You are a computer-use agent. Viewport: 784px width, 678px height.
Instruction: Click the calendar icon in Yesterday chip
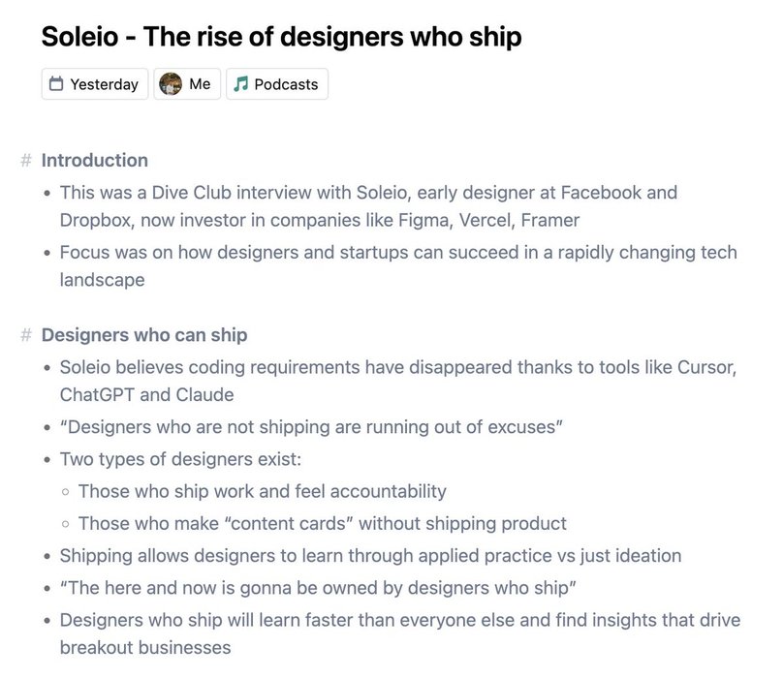click(x=56, y=84)
